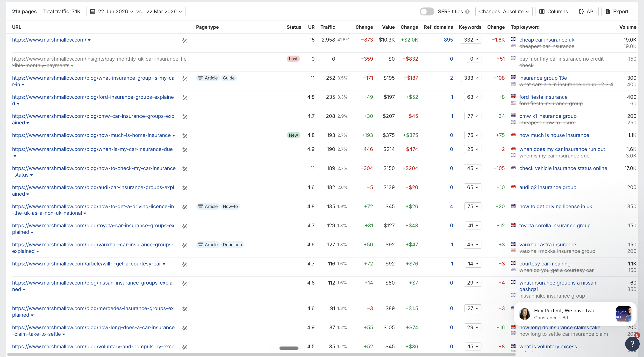The image size is (644, 357).
Task: Click the Lost status badge
Action: pyautogui.click(x=293, y=59)
